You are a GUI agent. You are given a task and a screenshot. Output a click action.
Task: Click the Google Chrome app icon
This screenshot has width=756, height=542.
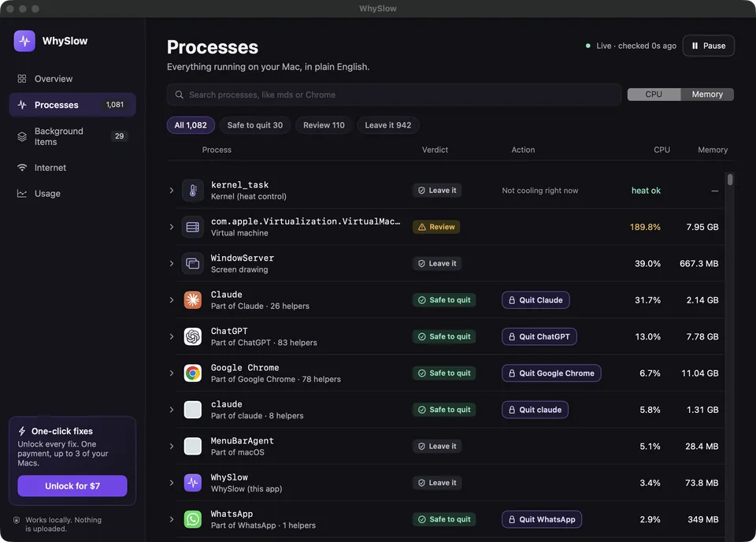click(x=193, y=373)
